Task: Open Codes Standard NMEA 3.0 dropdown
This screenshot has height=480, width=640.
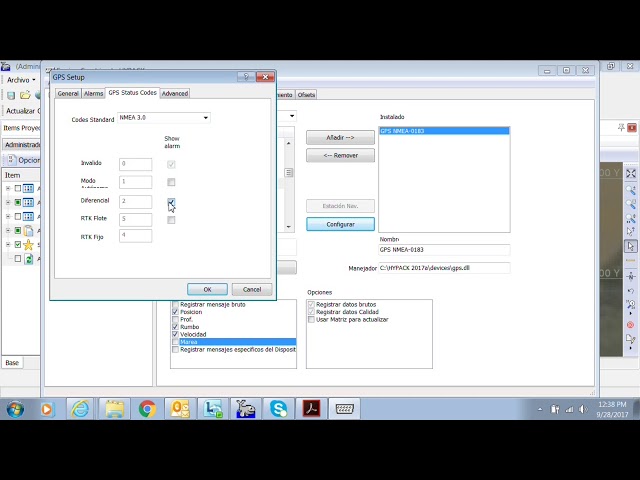Action: point(205,118)
